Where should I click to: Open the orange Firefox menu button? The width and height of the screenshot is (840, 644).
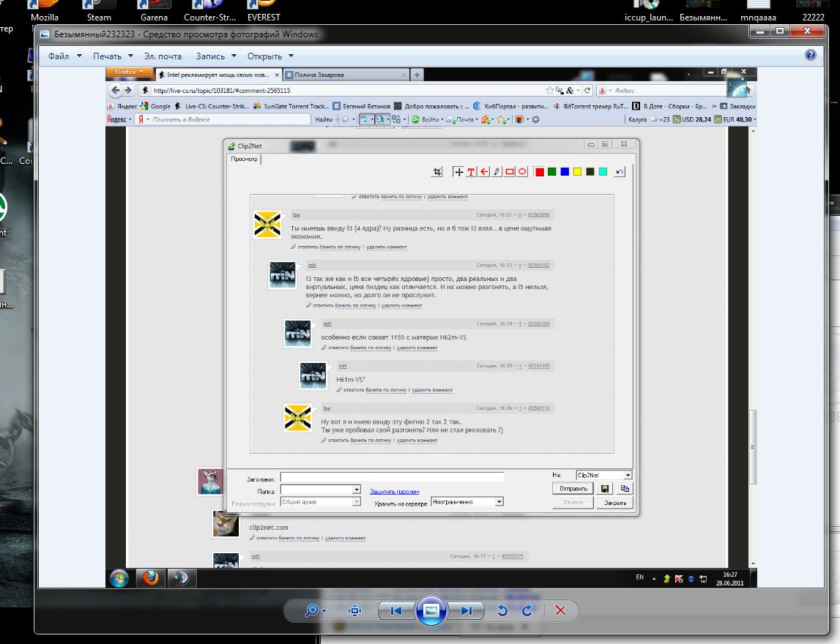click(129, 72)
